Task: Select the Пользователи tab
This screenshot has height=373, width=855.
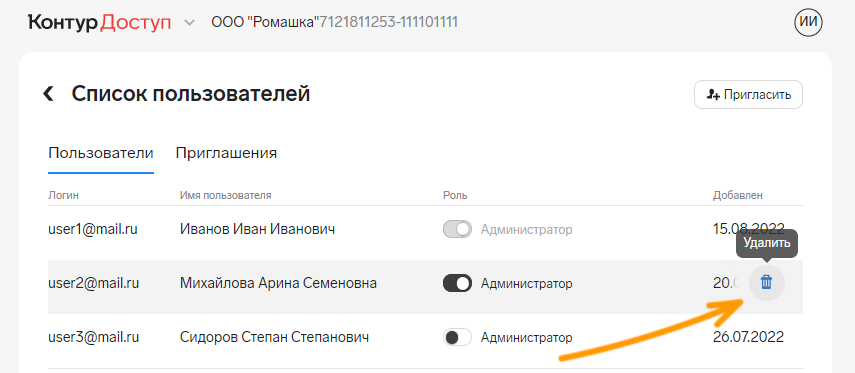Action: 101,153
